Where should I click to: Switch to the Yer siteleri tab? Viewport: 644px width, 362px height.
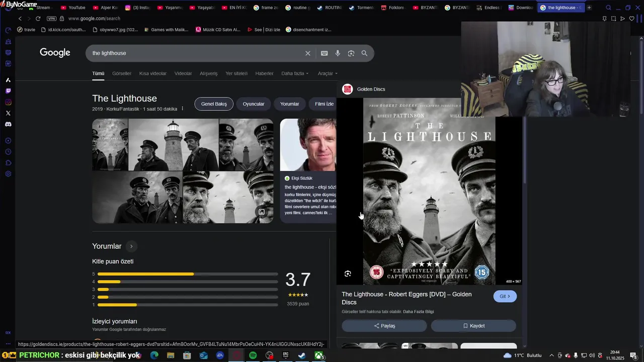236,73
